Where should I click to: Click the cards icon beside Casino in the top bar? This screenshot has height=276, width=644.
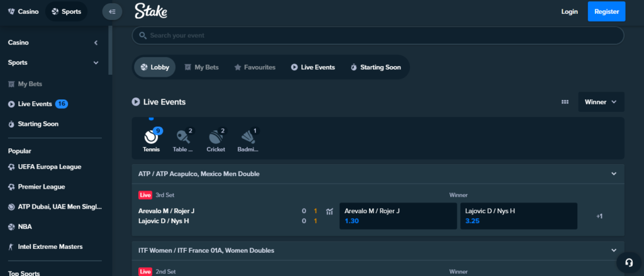tap(11, 11)
